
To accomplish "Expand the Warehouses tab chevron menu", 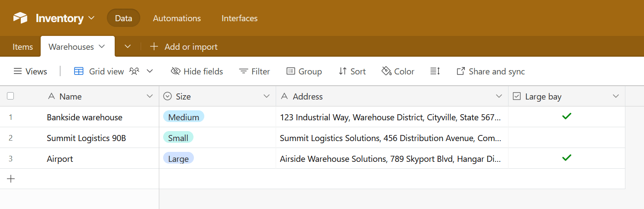I will 102,46.
